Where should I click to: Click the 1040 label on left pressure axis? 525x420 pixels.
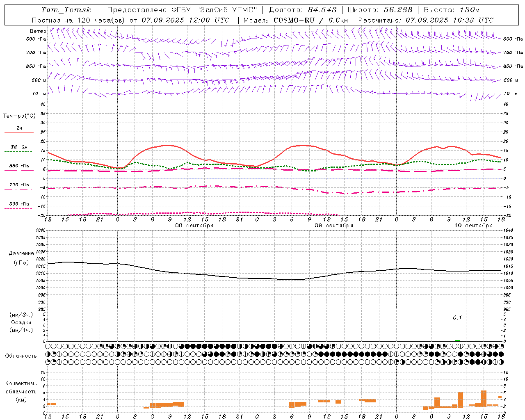41,231
